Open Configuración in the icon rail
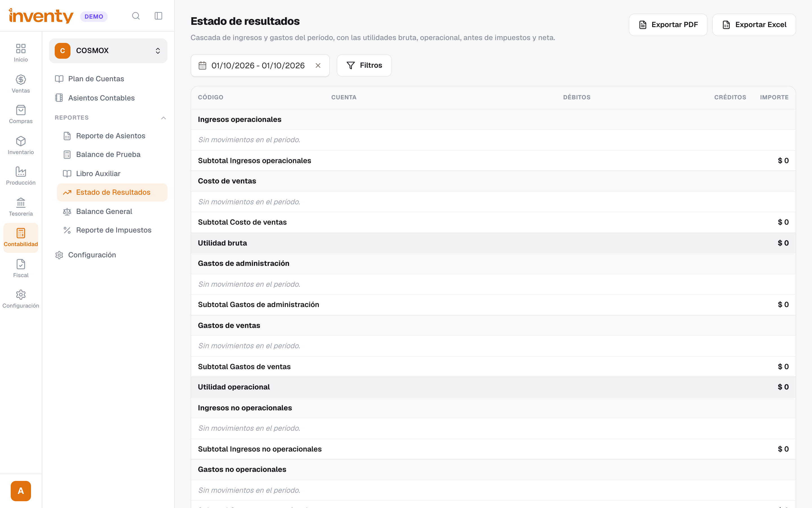This screenshot has width=812, height=508. click(x=21, y=299)
